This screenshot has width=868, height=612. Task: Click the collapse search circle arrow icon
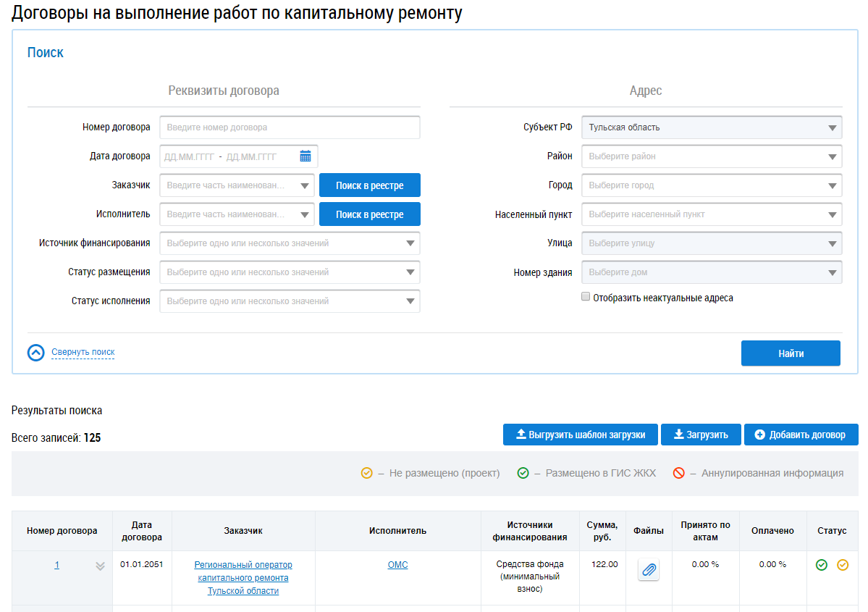tap(36, 353)
